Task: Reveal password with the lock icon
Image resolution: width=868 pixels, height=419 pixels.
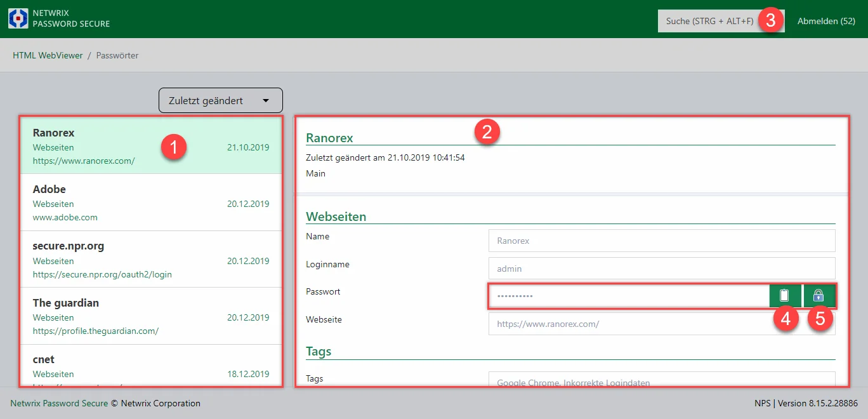Action: tap(819, 296)
